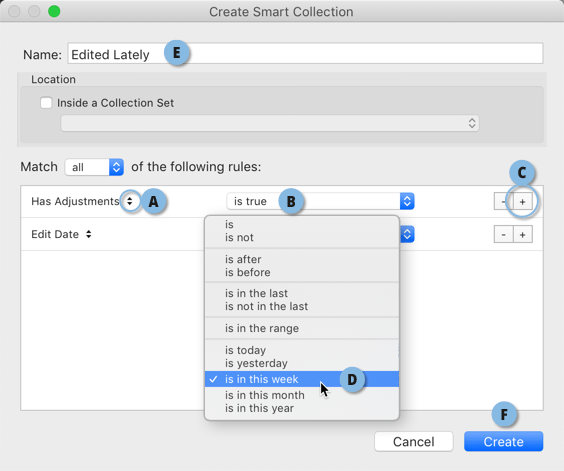Click the green zoom window button
This screenshot has height=471, width=564.
pyautogui.click(x=54, y=11)
